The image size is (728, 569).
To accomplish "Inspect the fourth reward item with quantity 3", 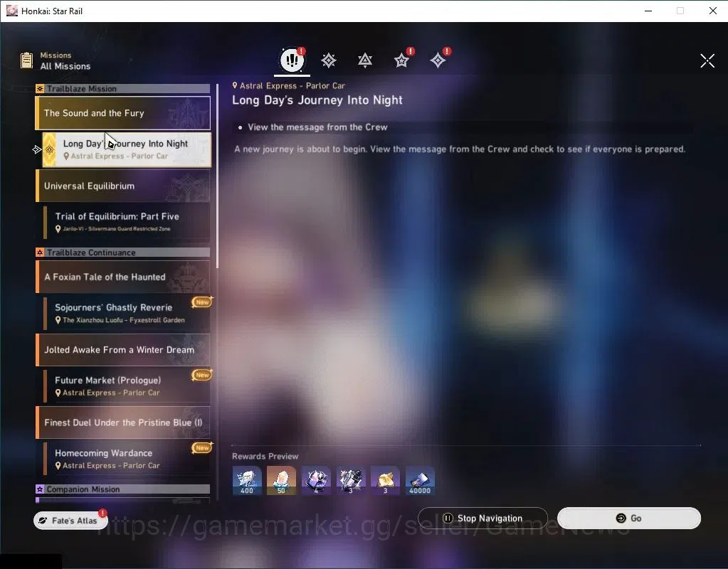I will pos(351,480).
